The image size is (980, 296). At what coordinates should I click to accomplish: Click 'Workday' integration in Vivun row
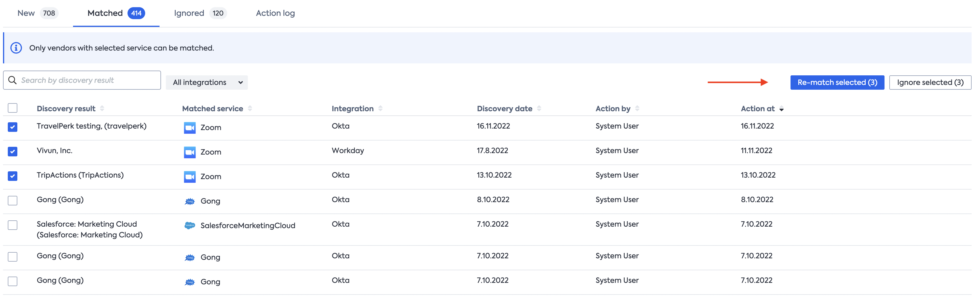(348, 151)
